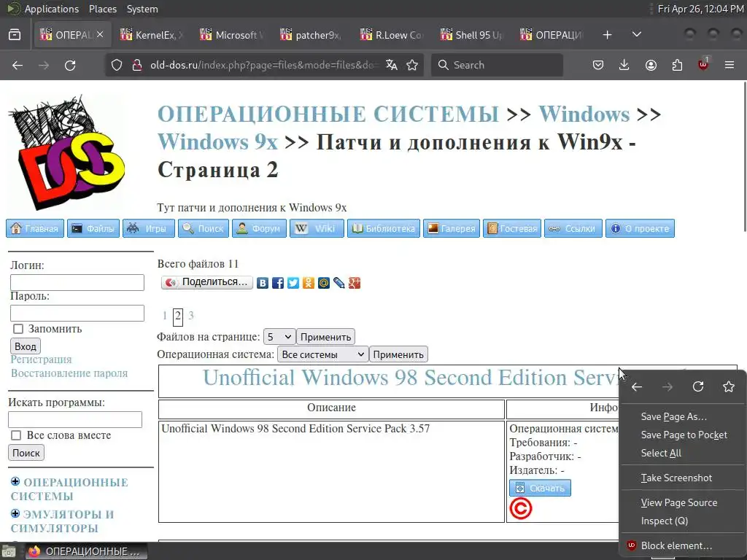Open the Applications menu
747x560 pixels.
pyautogui.click(x=52, y=9)
